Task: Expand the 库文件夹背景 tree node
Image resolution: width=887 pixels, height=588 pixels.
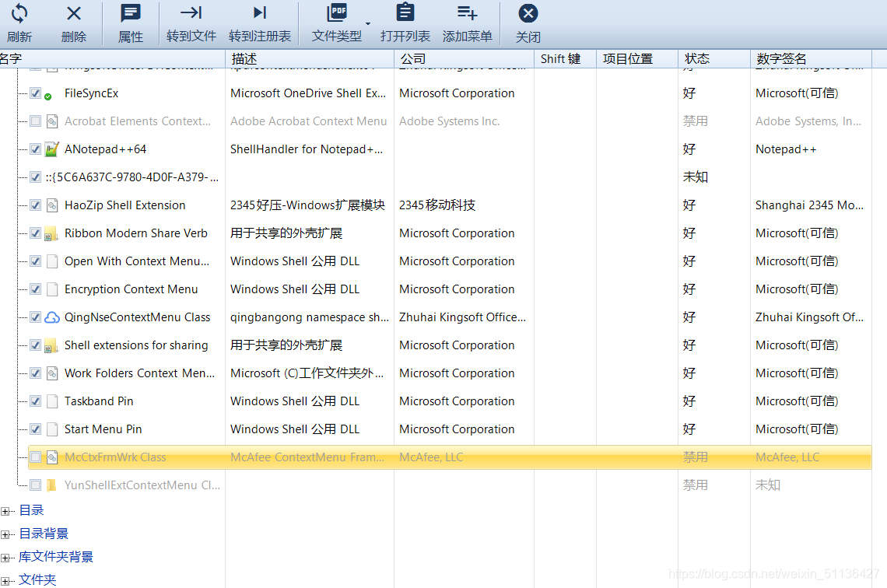Action: 5,558
